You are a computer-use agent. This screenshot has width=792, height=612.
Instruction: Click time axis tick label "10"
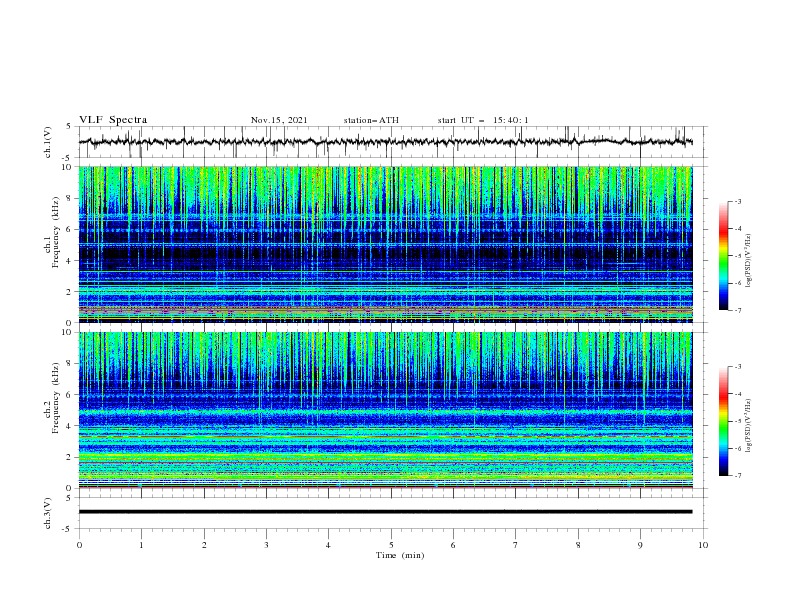click(x=703, y=545)
